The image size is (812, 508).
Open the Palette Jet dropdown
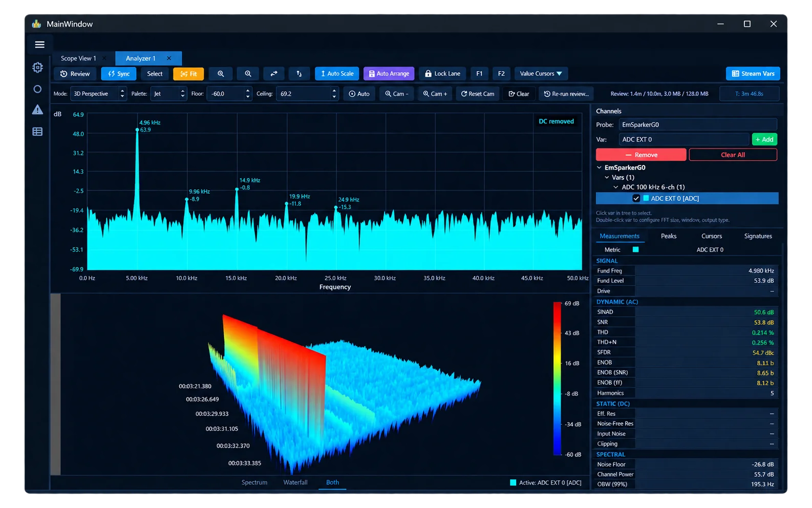[169, 94]
